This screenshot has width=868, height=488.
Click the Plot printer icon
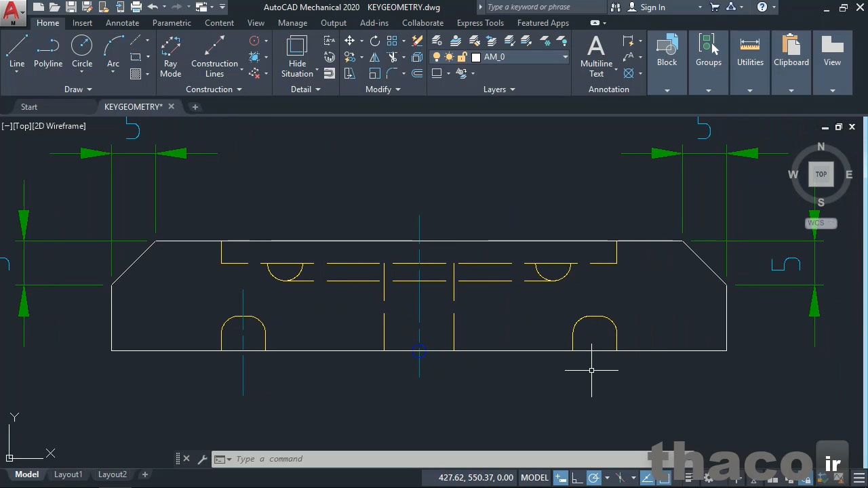136,7
